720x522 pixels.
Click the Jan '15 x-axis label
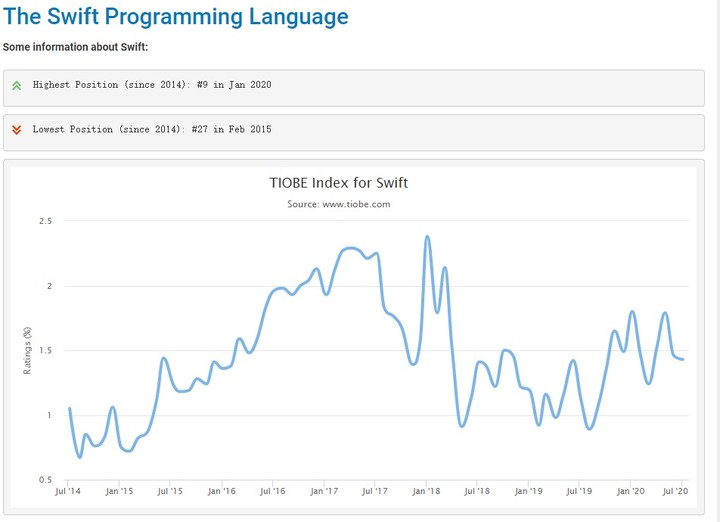point(119,491)
